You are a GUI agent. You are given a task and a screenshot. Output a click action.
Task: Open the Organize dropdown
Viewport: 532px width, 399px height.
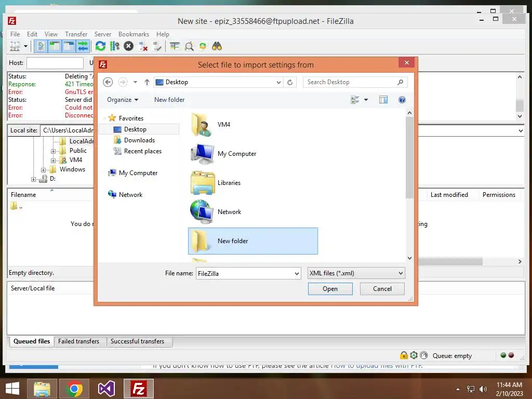(x=123, y=100)
